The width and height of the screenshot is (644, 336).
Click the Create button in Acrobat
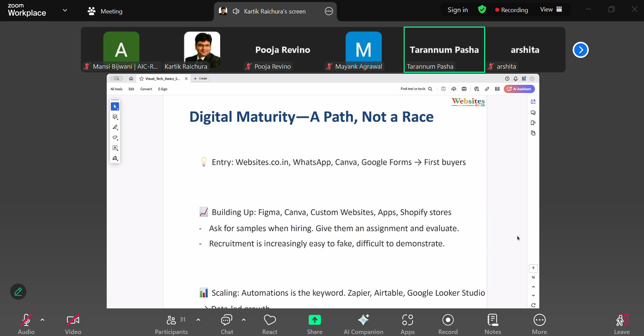(x=201, y=78)
